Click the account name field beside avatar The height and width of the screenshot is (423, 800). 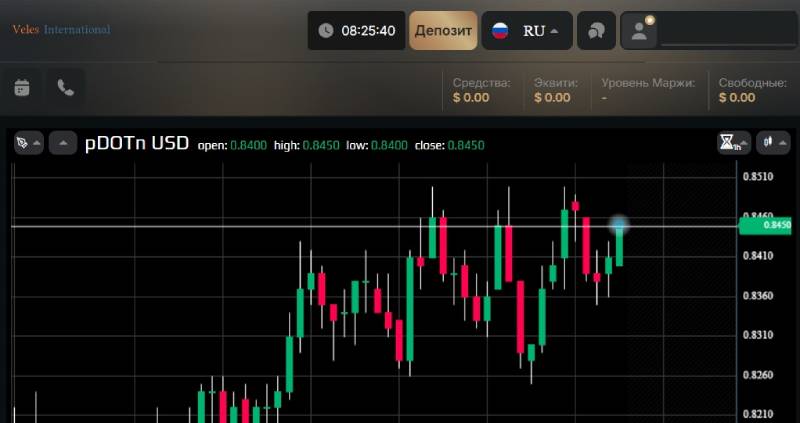tap(728, 32)
